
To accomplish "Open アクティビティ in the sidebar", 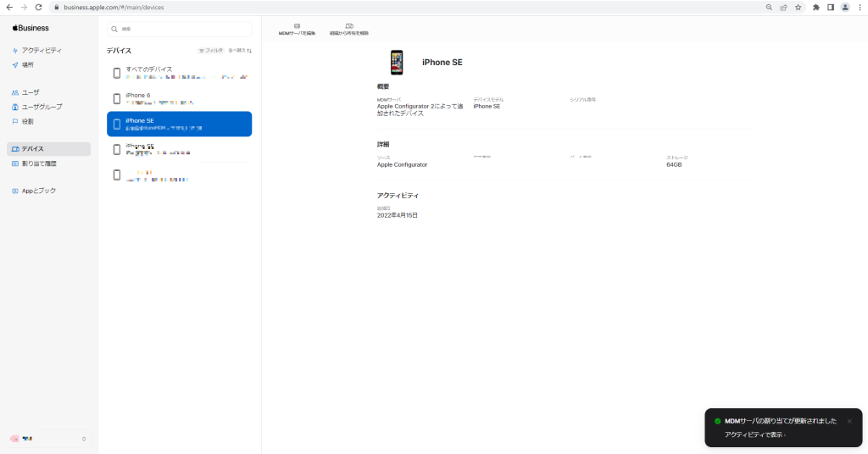I will click(41, 50).
